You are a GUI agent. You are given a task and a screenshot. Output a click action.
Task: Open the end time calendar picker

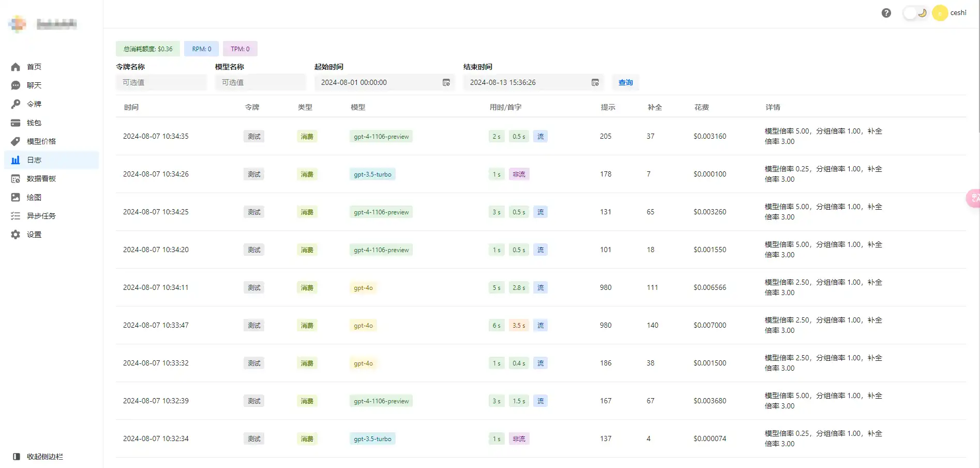point(595,82)
